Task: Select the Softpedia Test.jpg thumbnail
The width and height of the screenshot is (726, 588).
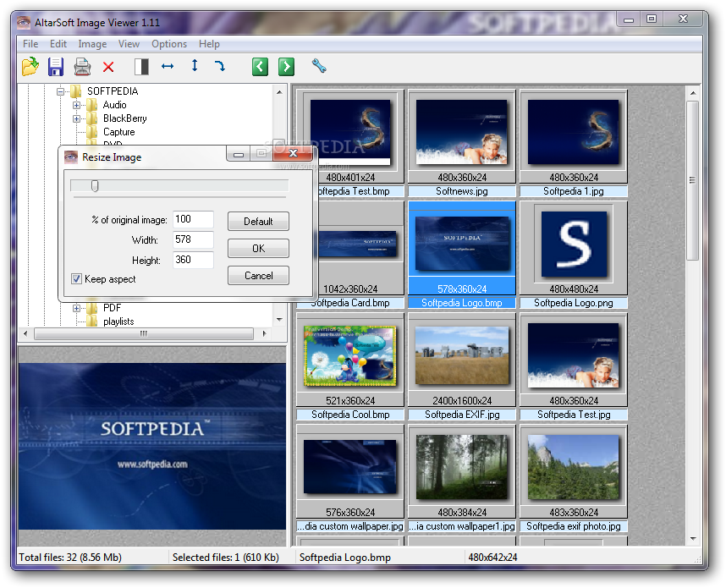Action: (x=573, y=360)
